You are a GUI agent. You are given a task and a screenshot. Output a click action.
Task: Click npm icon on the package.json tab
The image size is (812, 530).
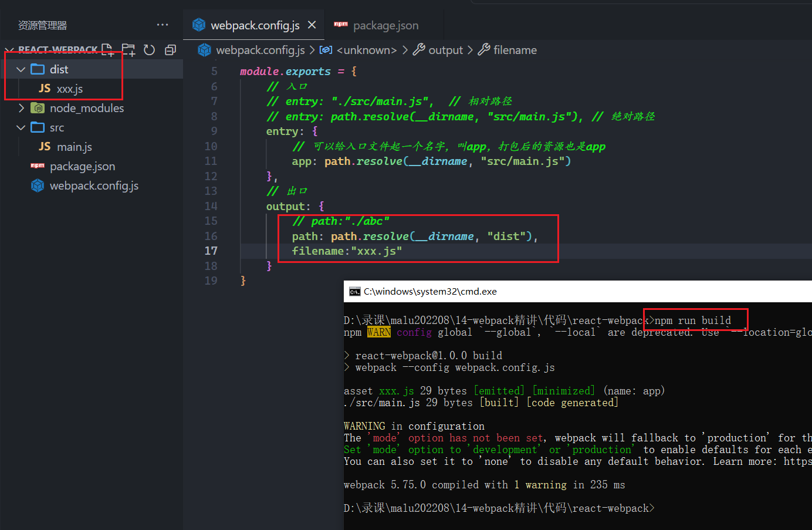[x=341, y=24]
